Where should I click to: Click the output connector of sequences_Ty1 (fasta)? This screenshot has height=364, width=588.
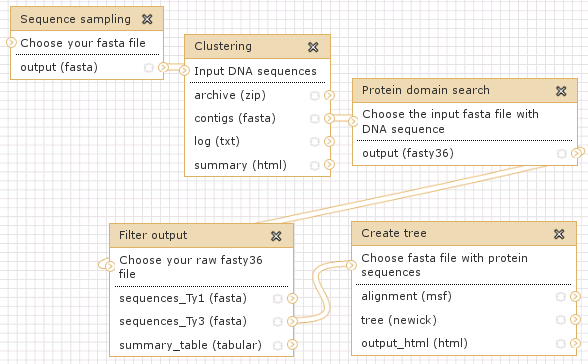pyautogui.click(x=292, y=298)
